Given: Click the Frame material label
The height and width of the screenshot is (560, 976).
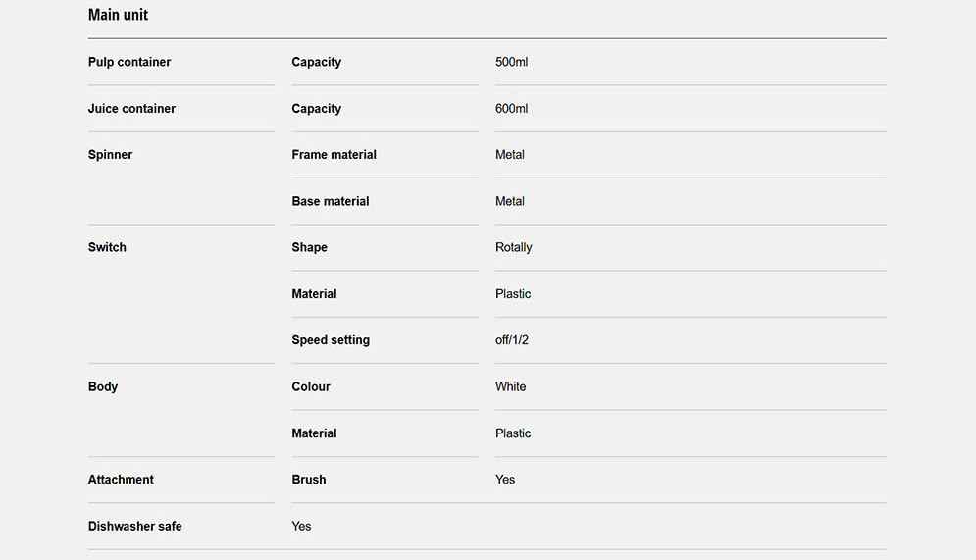Looking at the screenshot, I should click(x=334, y=155).
